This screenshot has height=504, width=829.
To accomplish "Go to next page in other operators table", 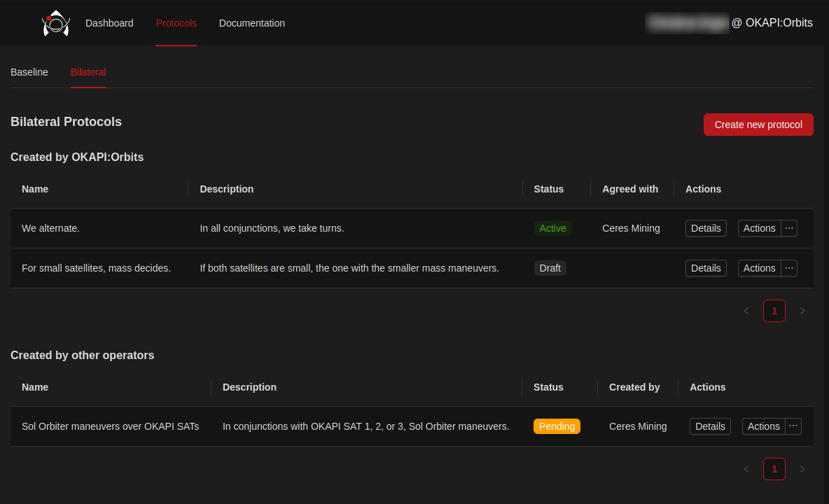I will coord(802,469).
